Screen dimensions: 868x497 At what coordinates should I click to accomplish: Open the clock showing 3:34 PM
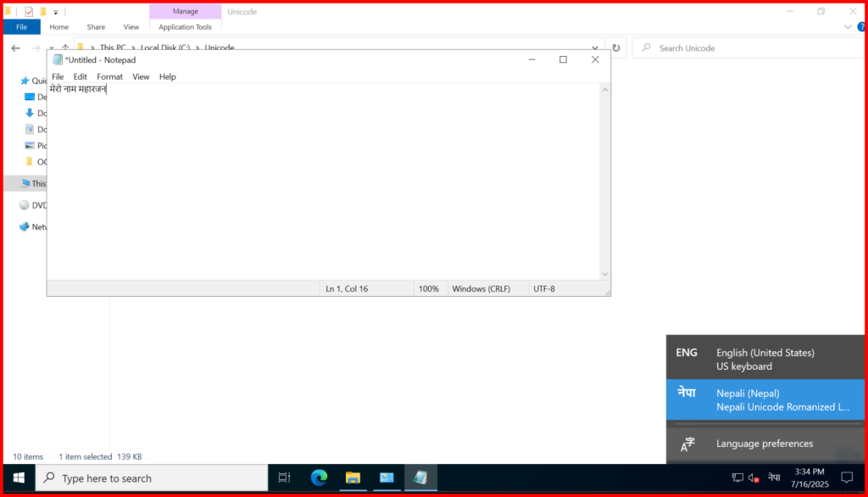[x=810, y=477]
